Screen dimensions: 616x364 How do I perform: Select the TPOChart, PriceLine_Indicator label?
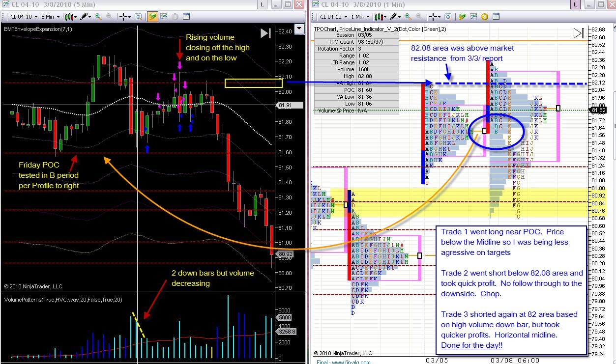380,28
